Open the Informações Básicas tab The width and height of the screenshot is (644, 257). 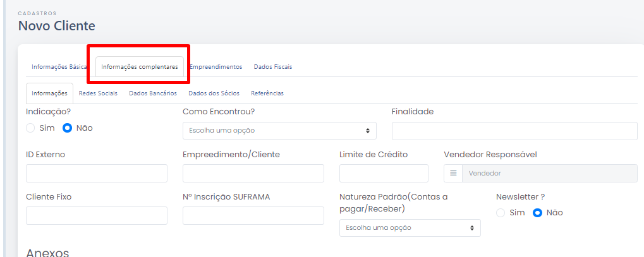(x=59, y=67)
